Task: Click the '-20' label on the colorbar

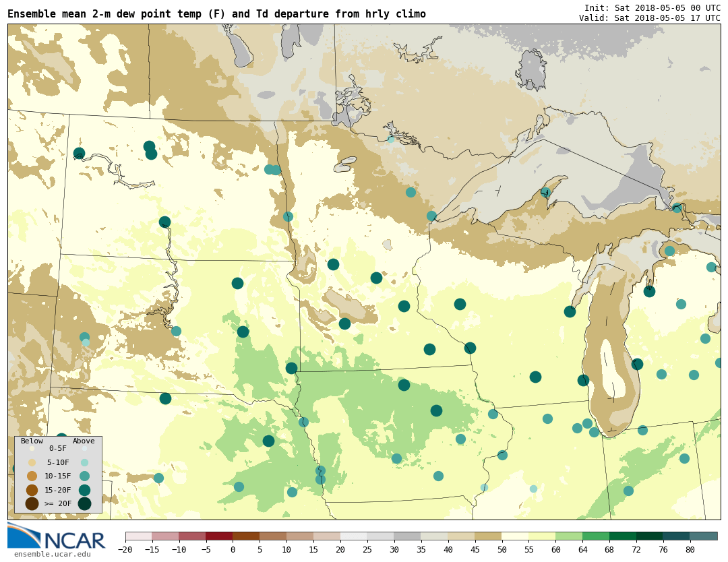Action: [125, 550]
